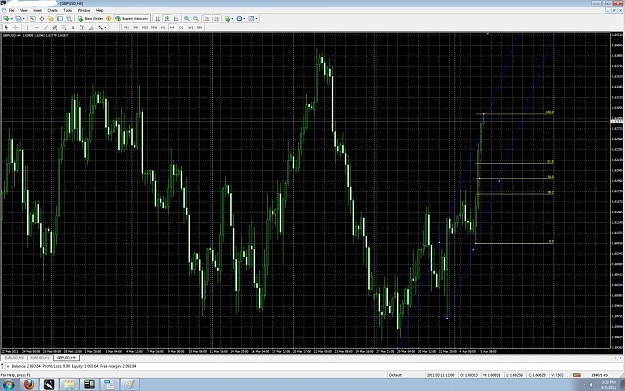625x391 pixels.
Task: Toggle the Terminal panel icon
Action: [60, 18]
